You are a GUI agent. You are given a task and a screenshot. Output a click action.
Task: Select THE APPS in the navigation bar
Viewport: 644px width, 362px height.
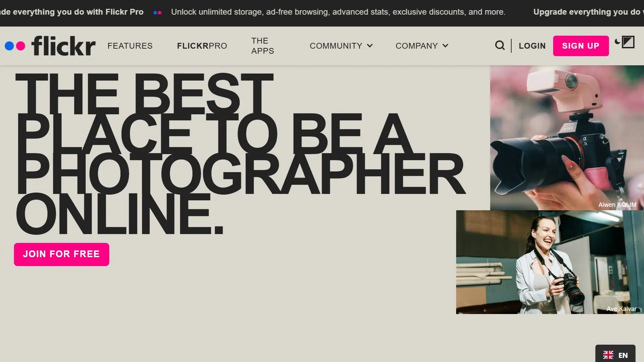262,46
